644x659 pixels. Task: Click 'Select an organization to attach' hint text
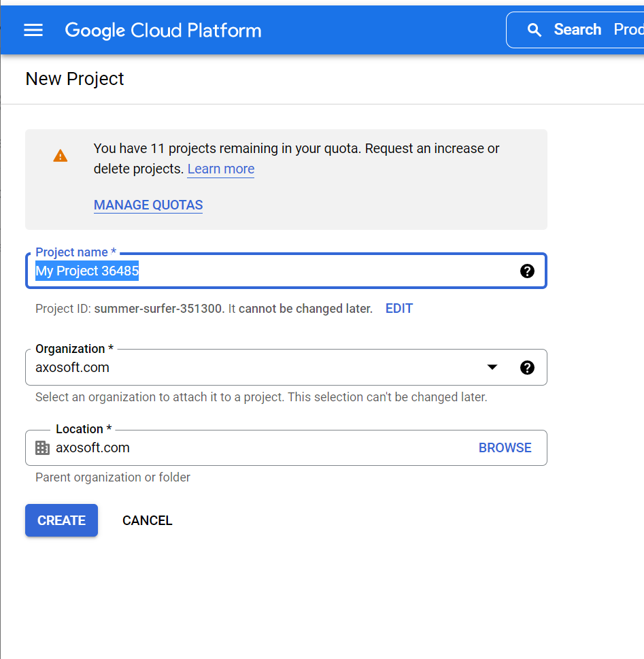pos(261,397)
